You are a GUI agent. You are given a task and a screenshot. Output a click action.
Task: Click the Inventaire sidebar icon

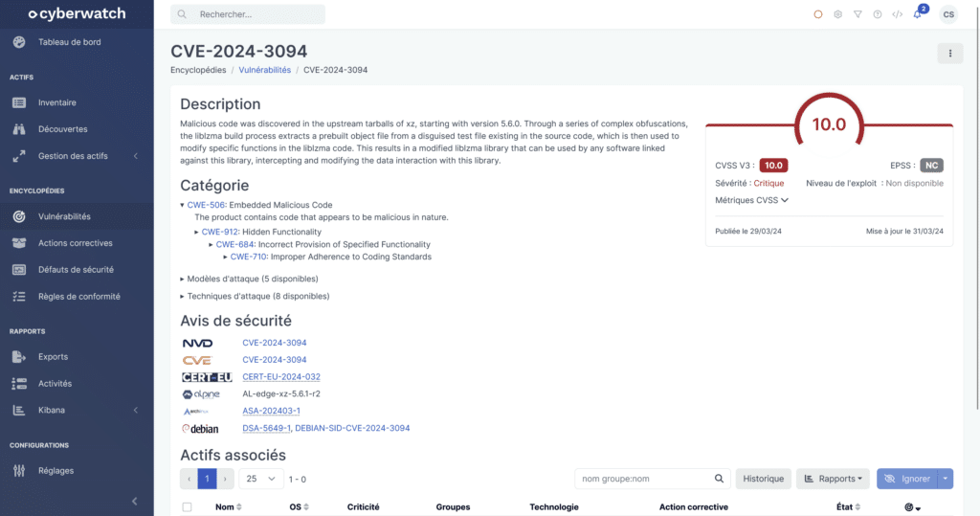point(19,102)
